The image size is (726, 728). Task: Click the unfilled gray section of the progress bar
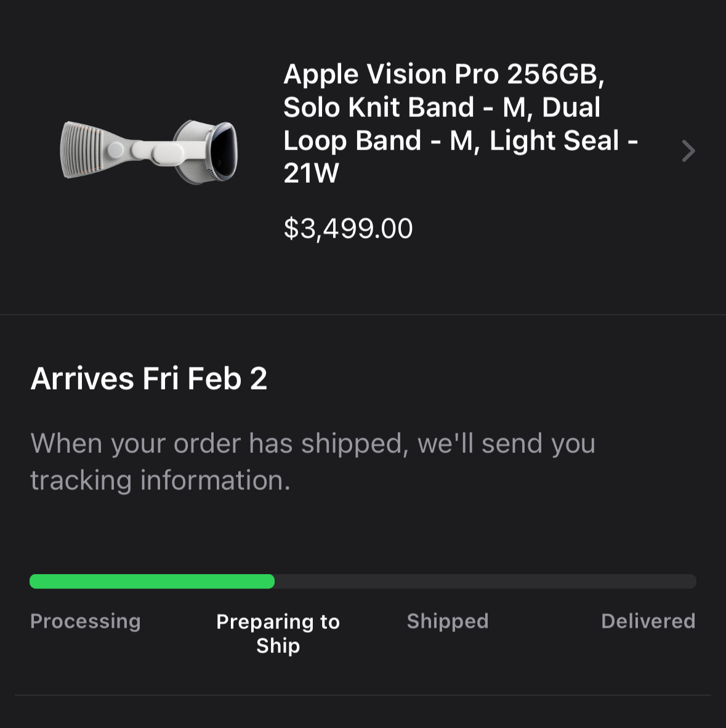click(485, 582)
